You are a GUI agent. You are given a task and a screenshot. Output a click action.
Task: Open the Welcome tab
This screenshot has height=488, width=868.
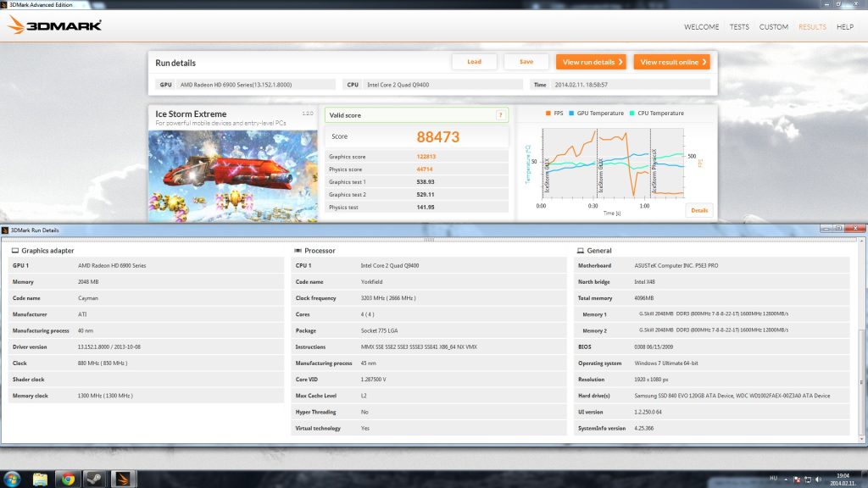[701, 26]
